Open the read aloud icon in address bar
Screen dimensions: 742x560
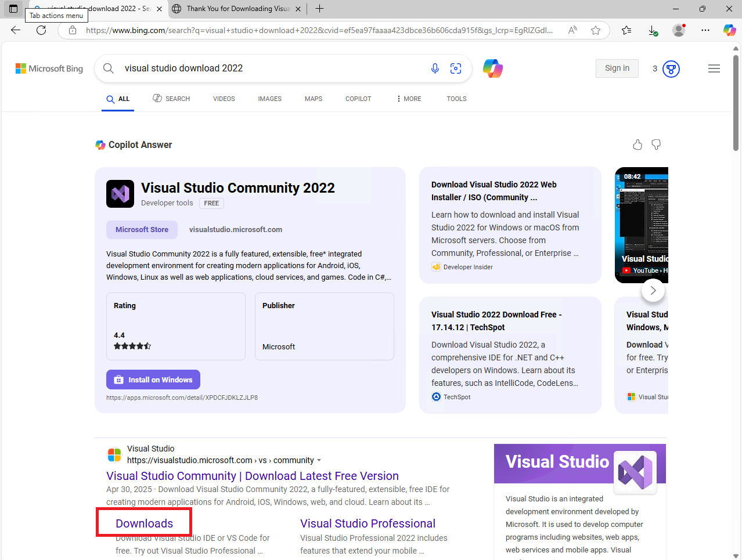click(572, 30)
